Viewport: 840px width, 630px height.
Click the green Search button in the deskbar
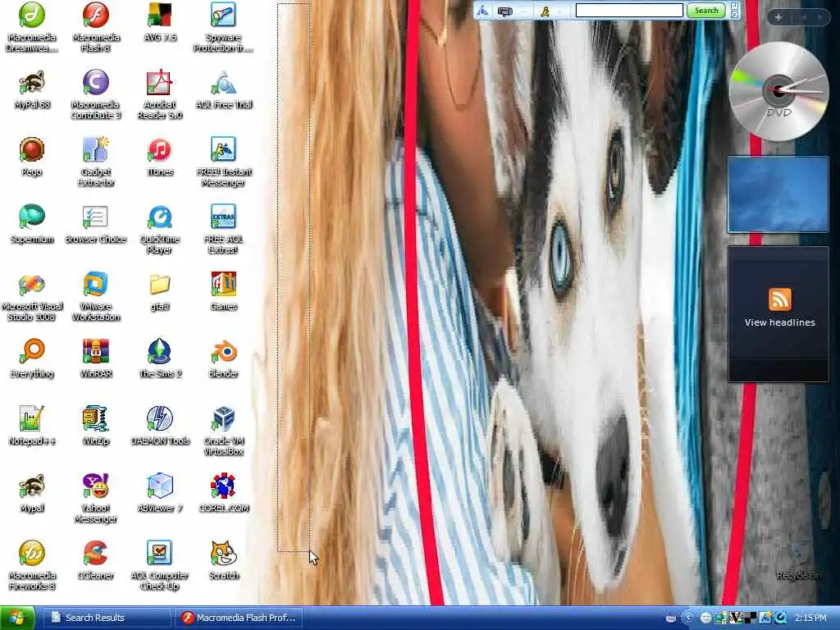[705, 10]
